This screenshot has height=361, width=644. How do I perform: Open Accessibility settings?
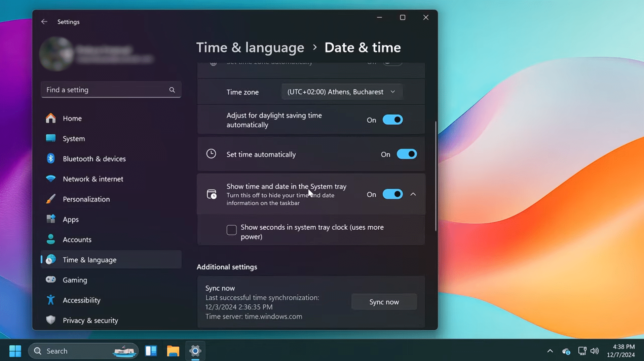point(111,300)
